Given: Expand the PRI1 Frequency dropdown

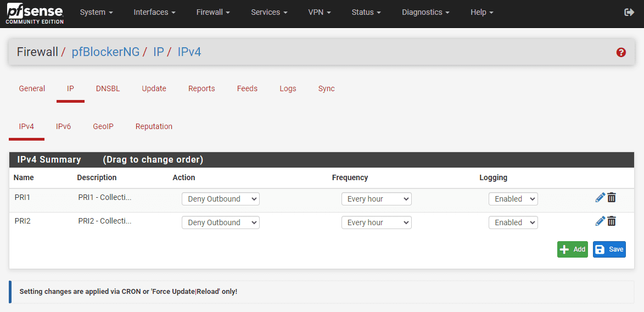Looking at the screenshot, I should tap(377, 199).
